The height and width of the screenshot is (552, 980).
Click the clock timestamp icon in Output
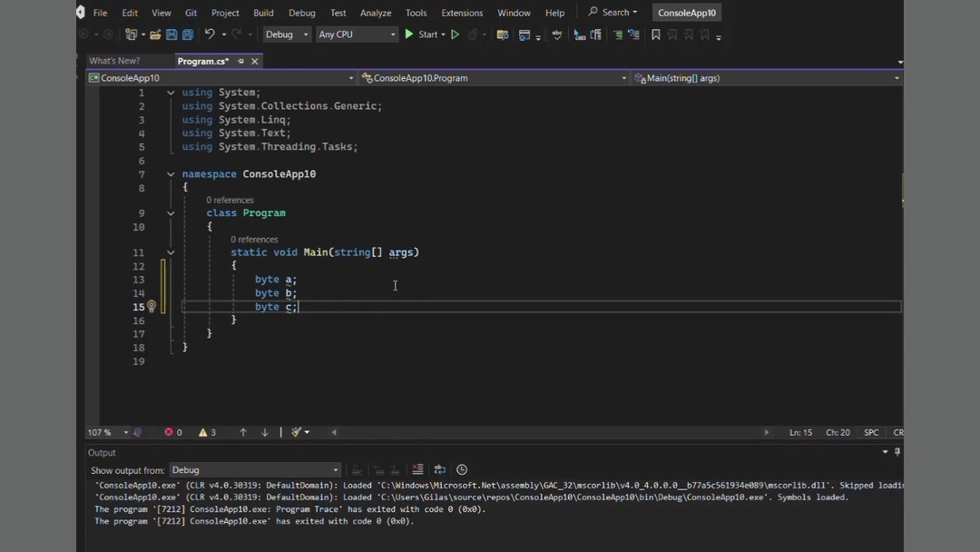click(x=462, y=469)
